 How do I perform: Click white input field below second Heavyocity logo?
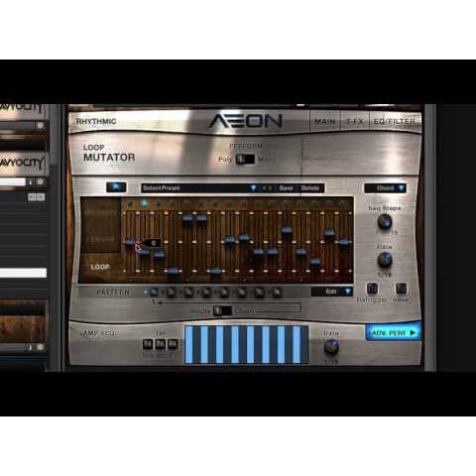click(x=13, y=181)
